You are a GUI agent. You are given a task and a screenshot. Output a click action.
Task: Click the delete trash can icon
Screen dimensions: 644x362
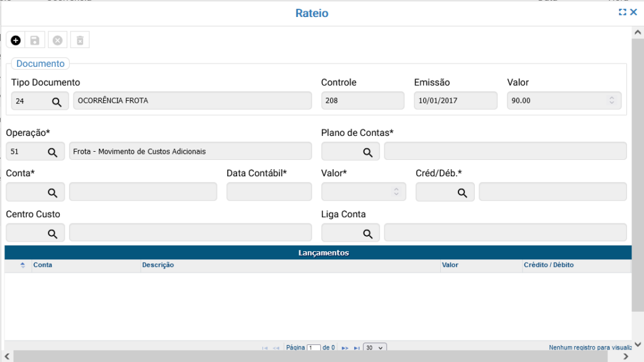pos(80,40)
